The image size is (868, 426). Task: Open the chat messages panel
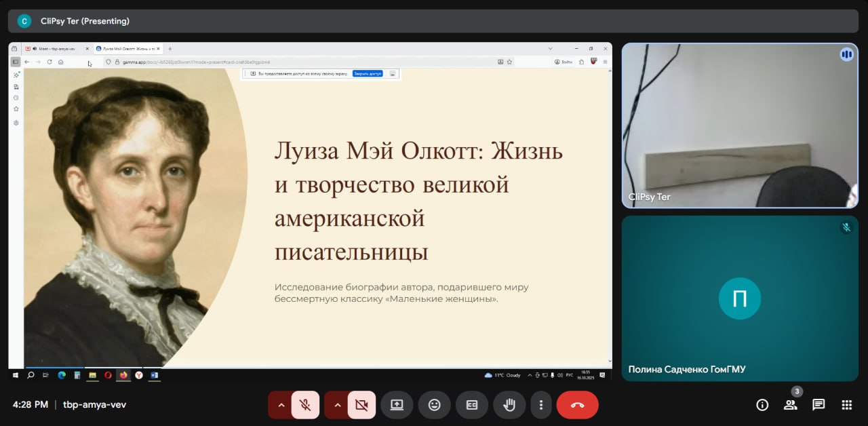coord(818,405)
